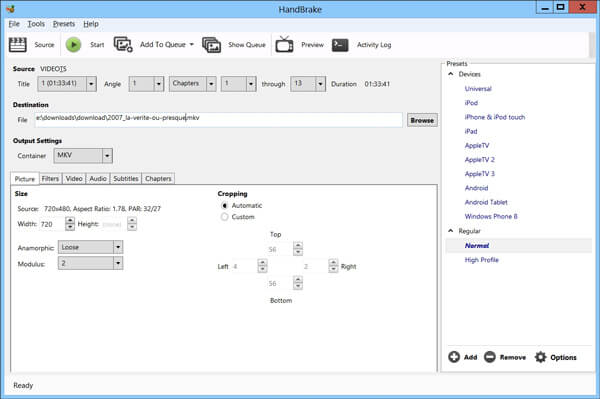
Task: Select the Automatic cropping radio button
Action: 224,205
